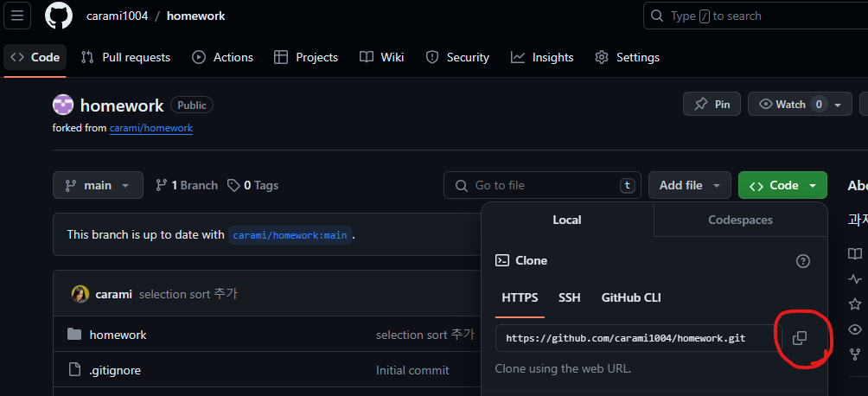Click the activity pulse icon in sidebar

tap(855, 279)
